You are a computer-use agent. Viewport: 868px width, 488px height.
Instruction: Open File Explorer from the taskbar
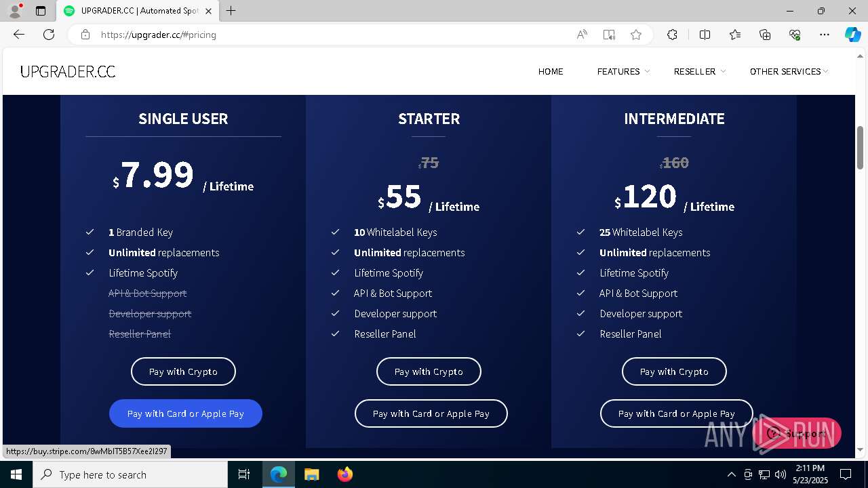click(x=312, y=474)
